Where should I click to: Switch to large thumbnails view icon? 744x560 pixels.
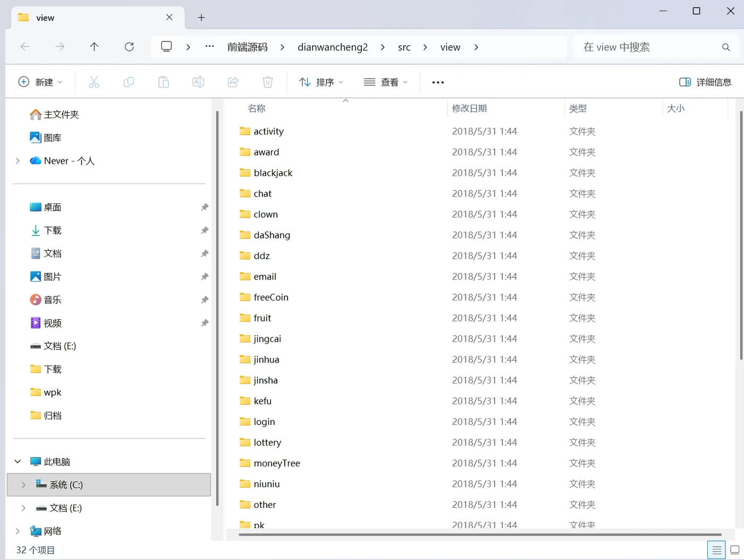click(x=735, y=550)
